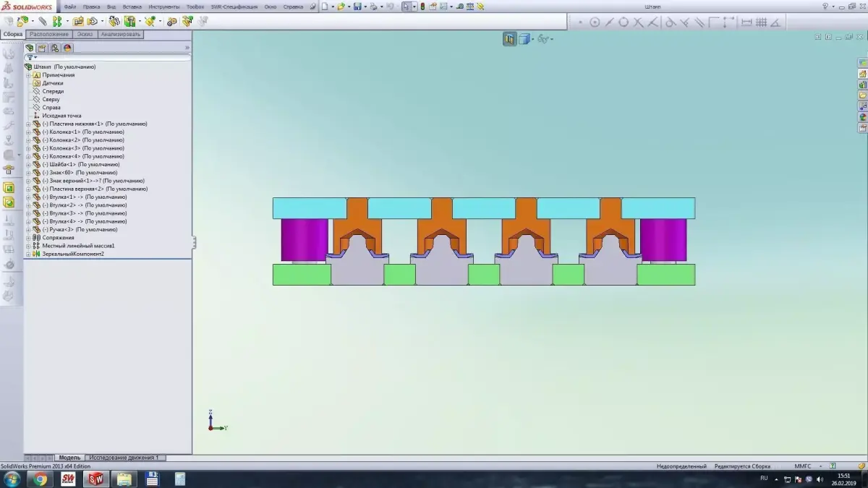Image resolution: width=868 pixels, height=488 pixels.
Task: Select Втулка<3> component in tree
Action: click(x=85, y=213)
